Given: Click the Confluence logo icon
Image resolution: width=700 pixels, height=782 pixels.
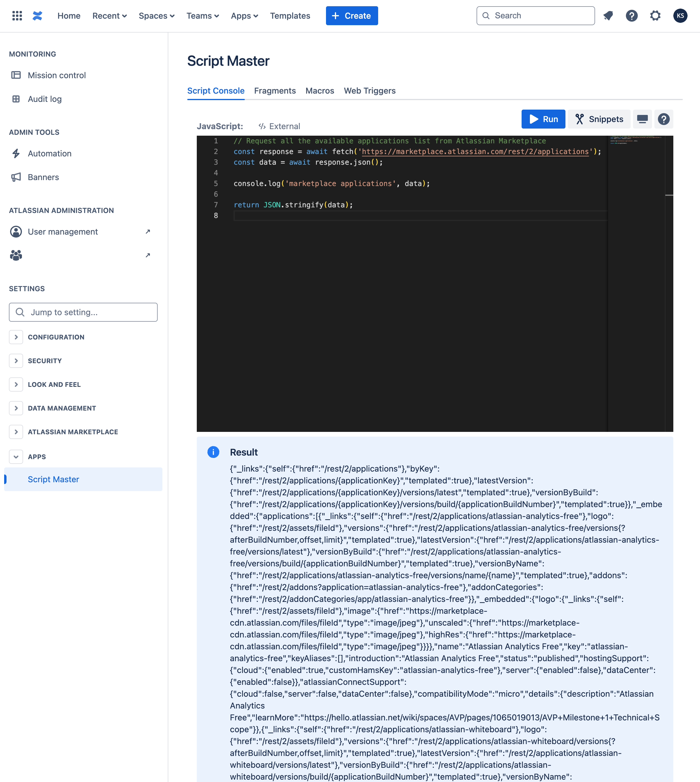Looking at the screenshot, I should [x=37, y=16].
